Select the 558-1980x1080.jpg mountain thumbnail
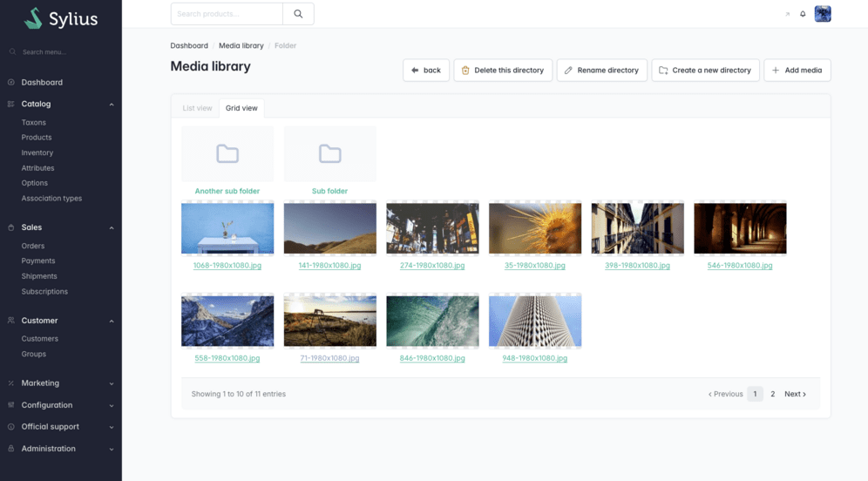The image size is (868, 481). pyautogui.click(x=227, y=321)
